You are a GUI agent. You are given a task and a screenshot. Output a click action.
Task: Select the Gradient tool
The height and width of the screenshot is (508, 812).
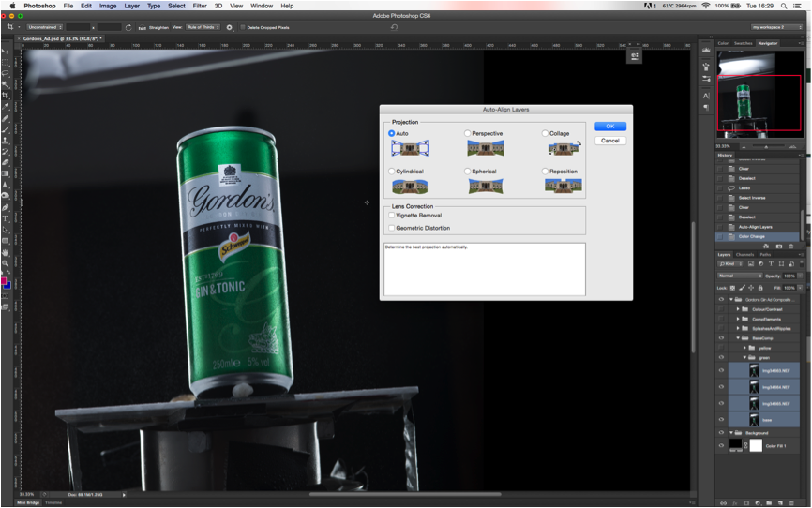point(6,173)
